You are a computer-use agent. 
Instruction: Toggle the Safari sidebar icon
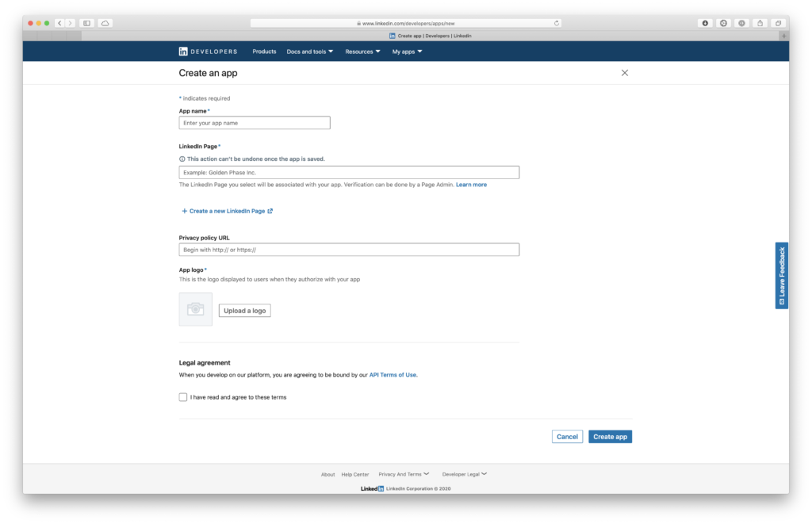pos(87,23)
